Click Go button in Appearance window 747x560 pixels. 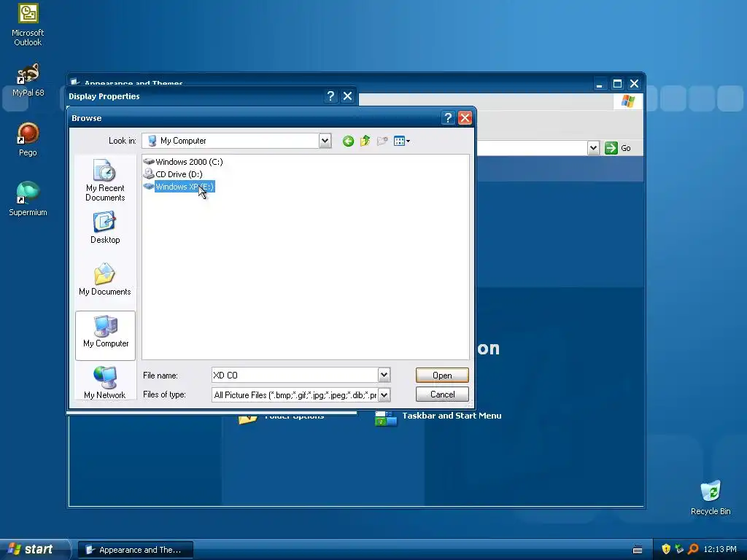pos(617,148)
